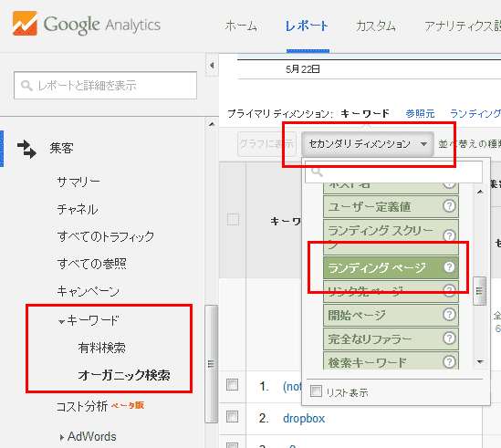Check the row 1 checkbox
This screenshot has width=501, height=448.
click(233, 385)
